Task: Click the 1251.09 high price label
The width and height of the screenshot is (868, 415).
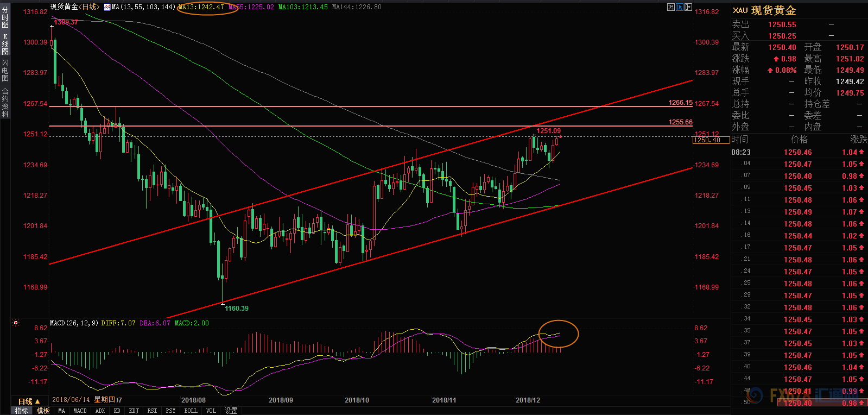Action: (x=549, y=131)
